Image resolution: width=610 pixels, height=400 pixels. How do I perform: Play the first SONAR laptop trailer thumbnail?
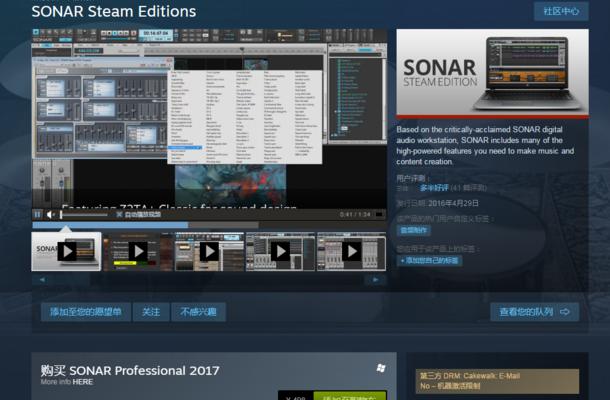pyautogui.click(x=66, y=251)
